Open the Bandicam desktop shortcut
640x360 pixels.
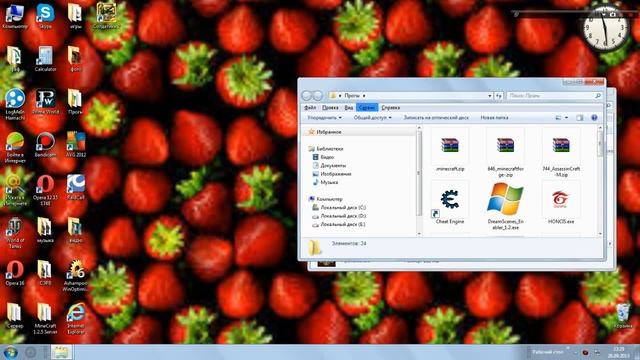click(x=45, y=144)
